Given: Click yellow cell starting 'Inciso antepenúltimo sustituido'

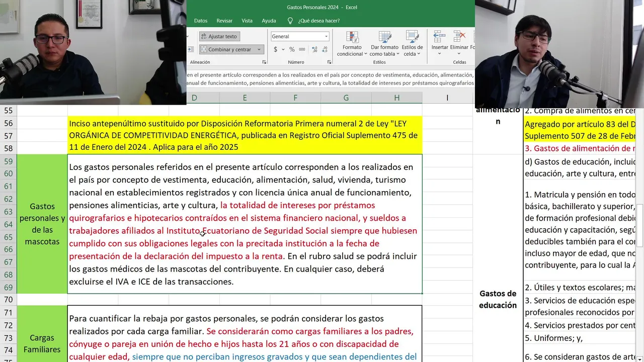Looking at the screenshot, I should point(245,135).
